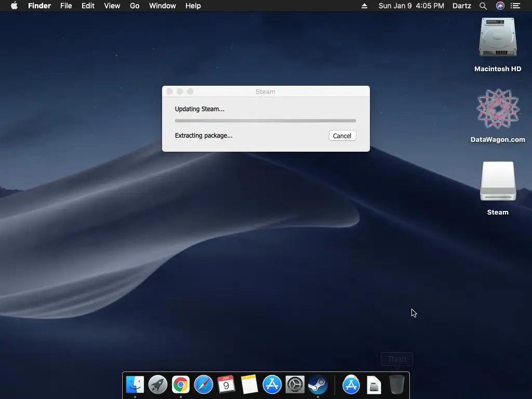Click the Steam update progress bar
532x399 pixels.
click(x=265, y=121)
